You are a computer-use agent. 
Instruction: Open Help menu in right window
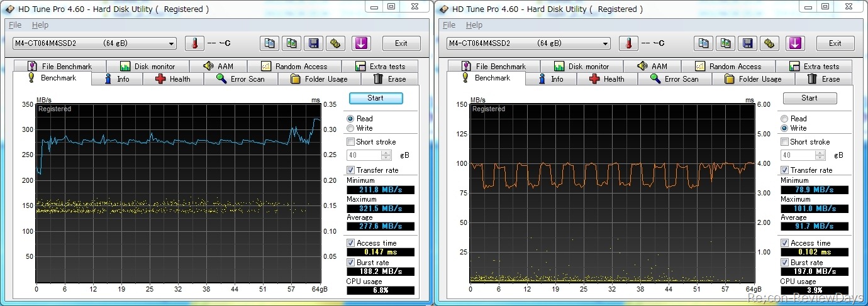pyautogui.click(x=474, y=25)
